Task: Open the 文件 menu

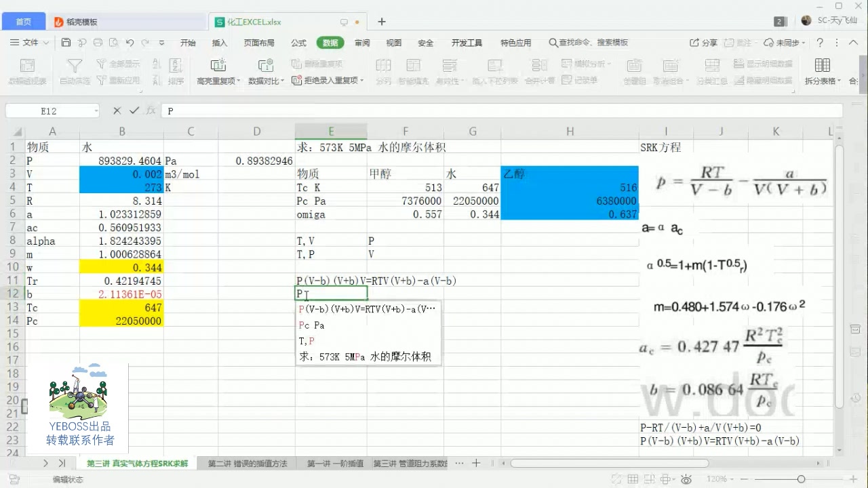Action: pyautogui.click(x=31, y=43)
